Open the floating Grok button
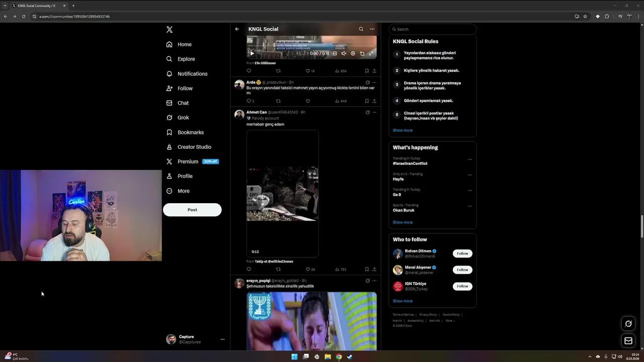This screenshot has height=362, width=644. [628, 324]
